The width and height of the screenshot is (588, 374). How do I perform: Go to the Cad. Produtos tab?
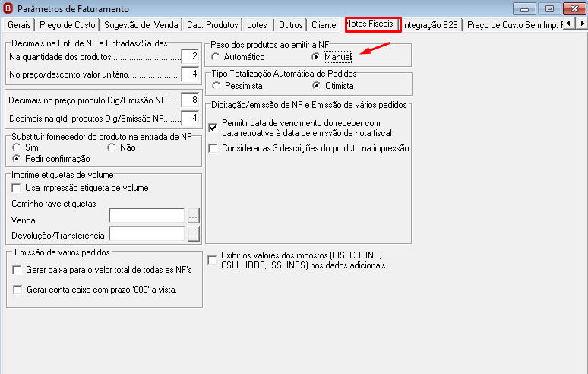[x=212, y=25]
